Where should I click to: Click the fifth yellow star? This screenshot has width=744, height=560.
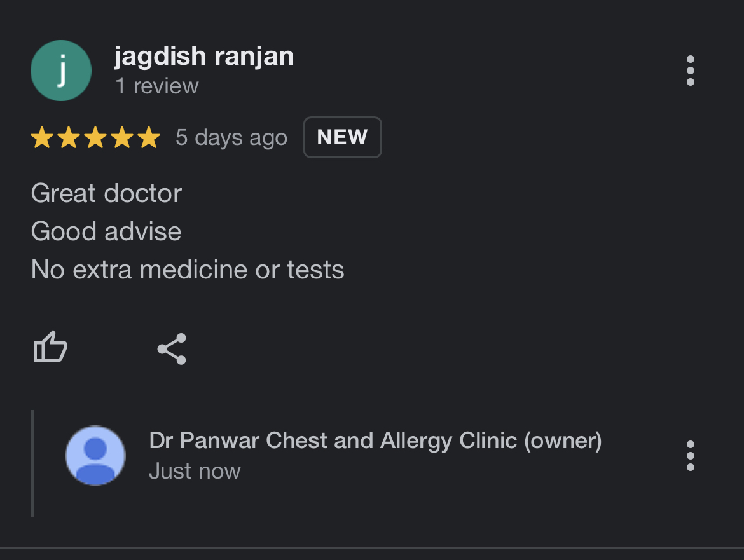coord(149,137)
